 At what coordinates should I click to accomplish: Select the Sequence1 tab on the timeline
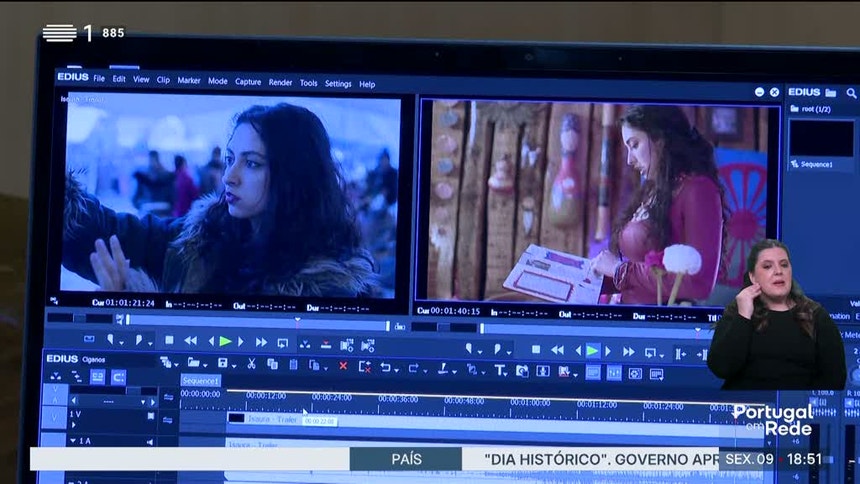coord(200,381)
